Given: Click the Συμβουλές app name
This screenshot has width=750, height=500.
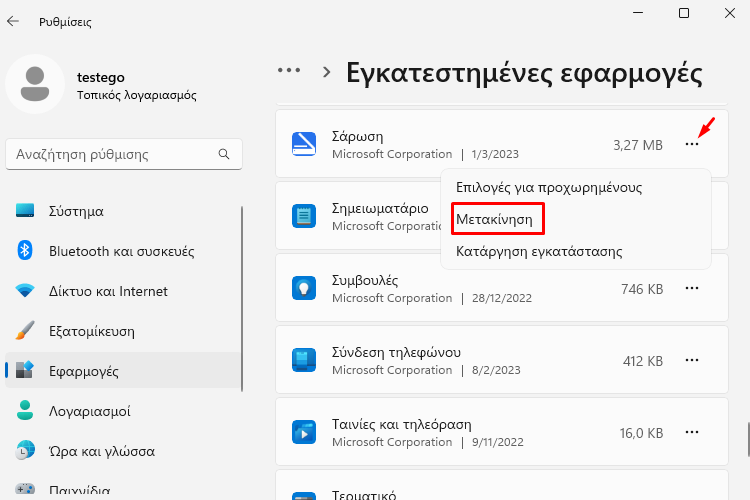Looking at the screenshot, I should [365, 280].
